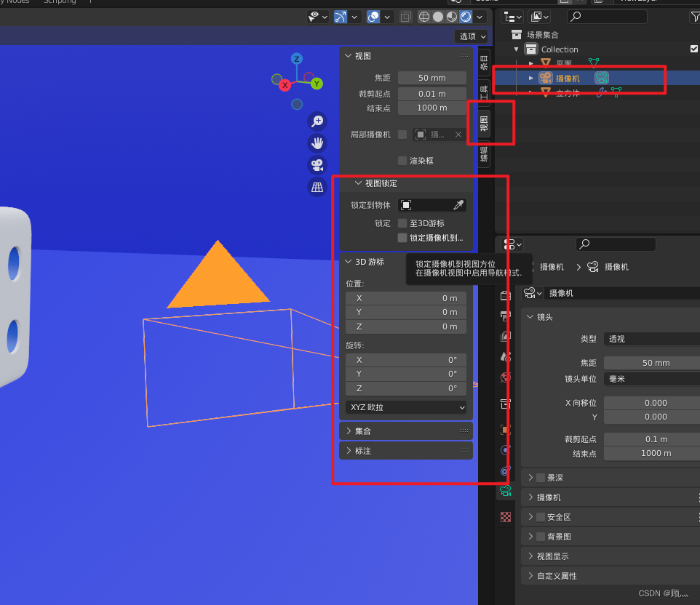
Task: Click the outliner filter funnel icon
Action: (695, 17)
